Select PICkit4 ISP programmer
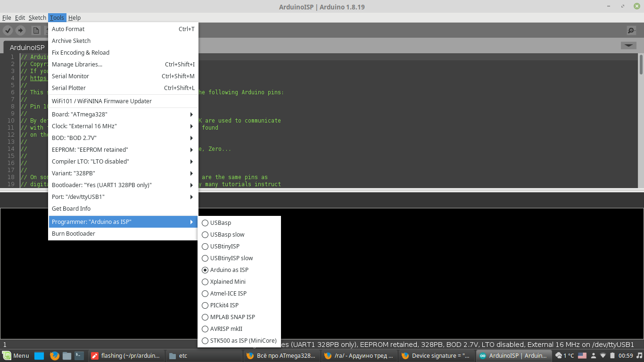This screenshot has height=362, width=644. (239, 305)
